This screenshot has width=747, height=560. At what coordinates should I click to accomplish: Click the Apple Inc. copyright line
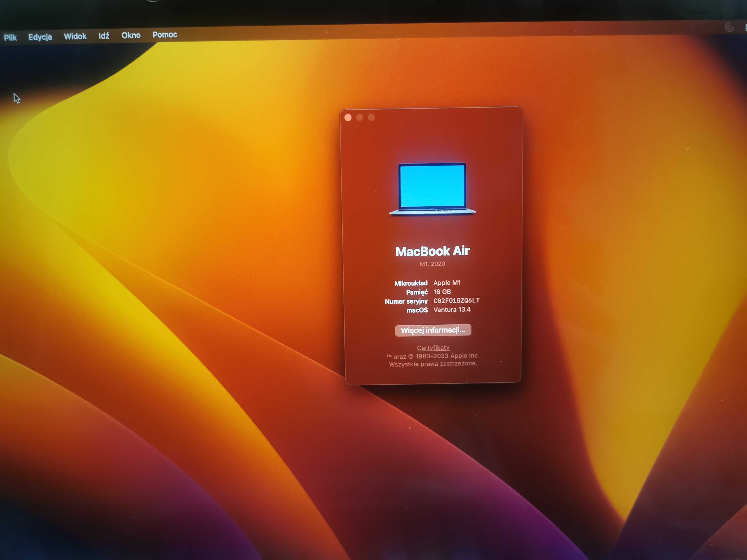coord(433,356)
